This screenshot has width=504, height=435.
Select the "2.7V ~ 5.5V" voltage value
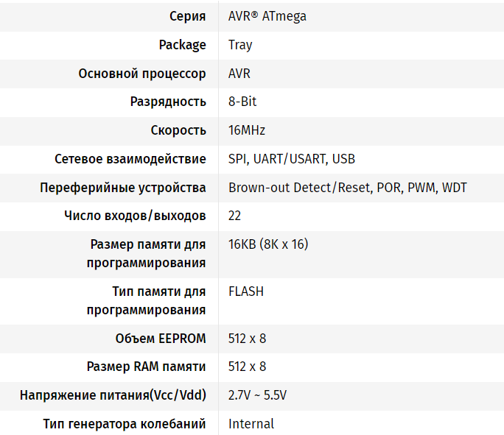click(257, 395)
